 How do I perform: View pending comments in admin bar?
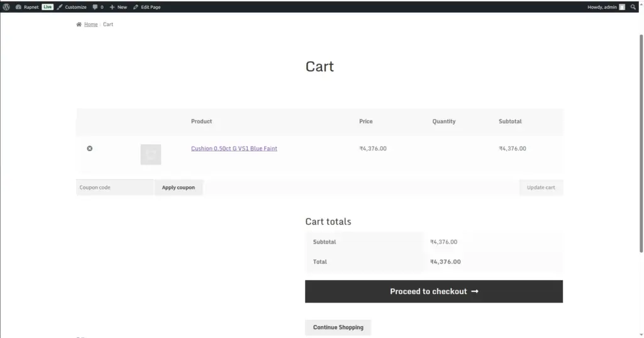[x=98, y=7]
